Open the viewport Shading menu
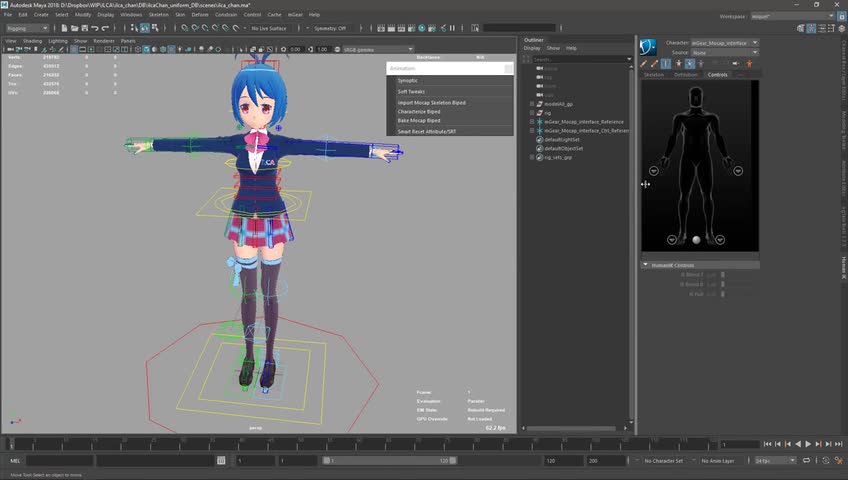848x480 pixels. click(32, 41)
